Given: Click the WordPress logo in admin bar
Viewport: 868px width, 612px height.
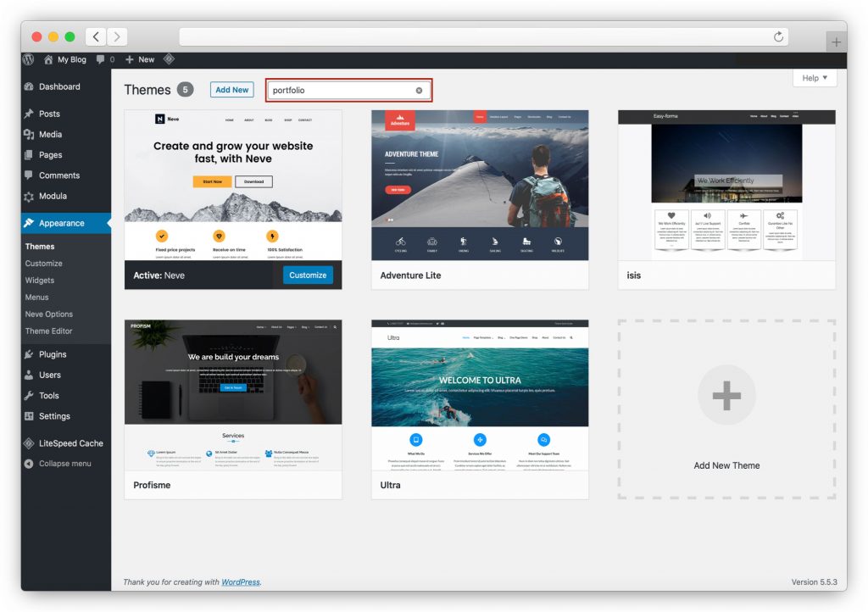Looking at the screenshot, I should [28, 59].
